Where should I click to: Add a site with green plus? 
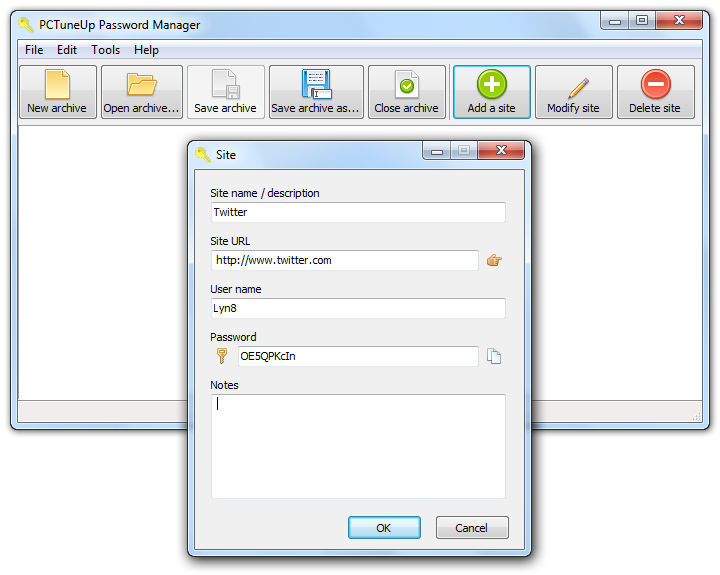pos(492,92)
